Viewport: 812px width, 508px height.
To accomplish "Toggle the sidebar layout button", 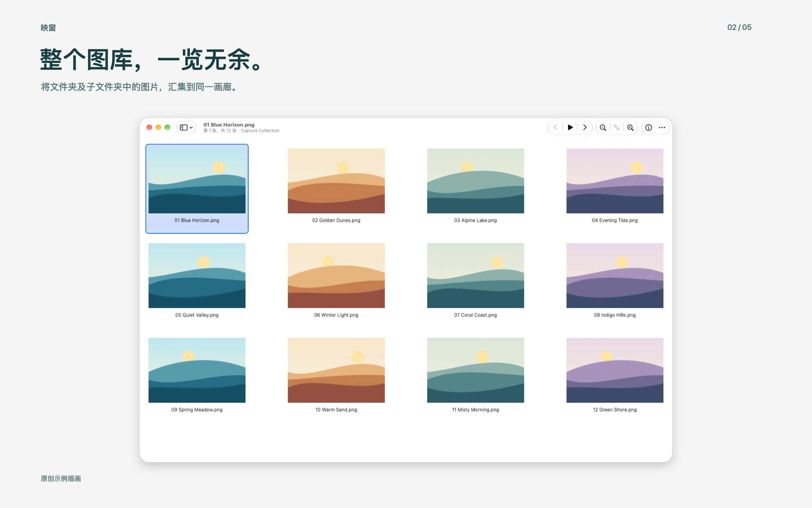I will pos(184,128).
